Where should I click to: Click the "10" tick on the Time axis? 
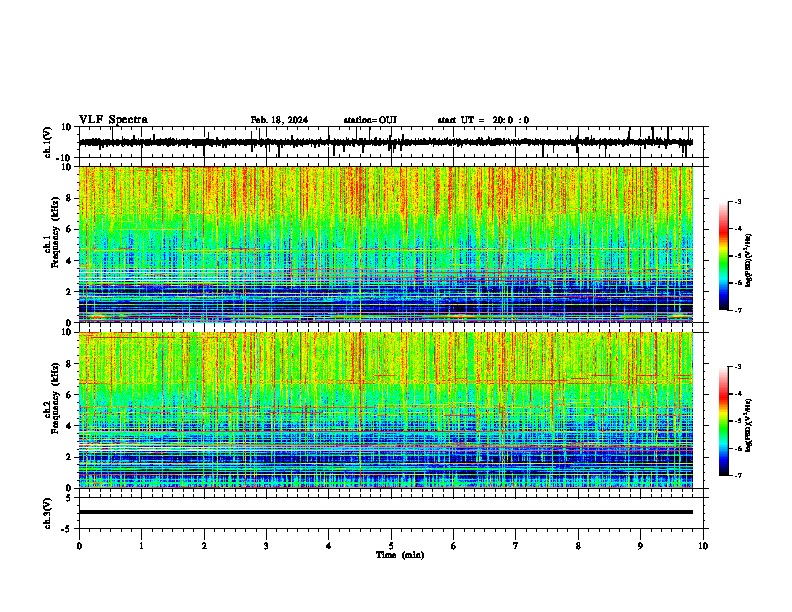[x=703, y=546]
